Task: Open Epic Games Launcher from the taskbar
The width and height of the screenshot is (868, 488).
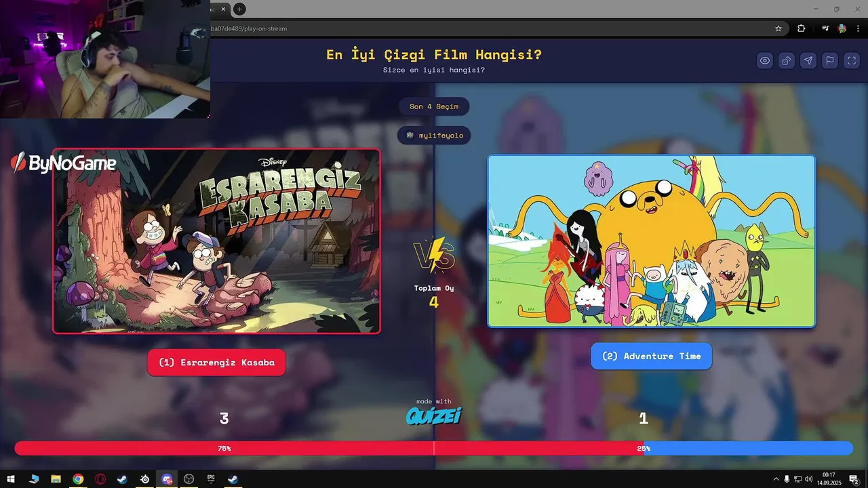Action: click(x=211, y=479)
